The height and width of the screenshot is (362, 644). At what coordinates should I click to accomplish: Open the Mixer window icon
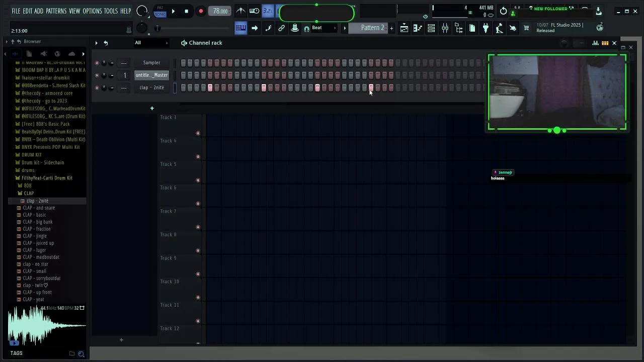445,28
